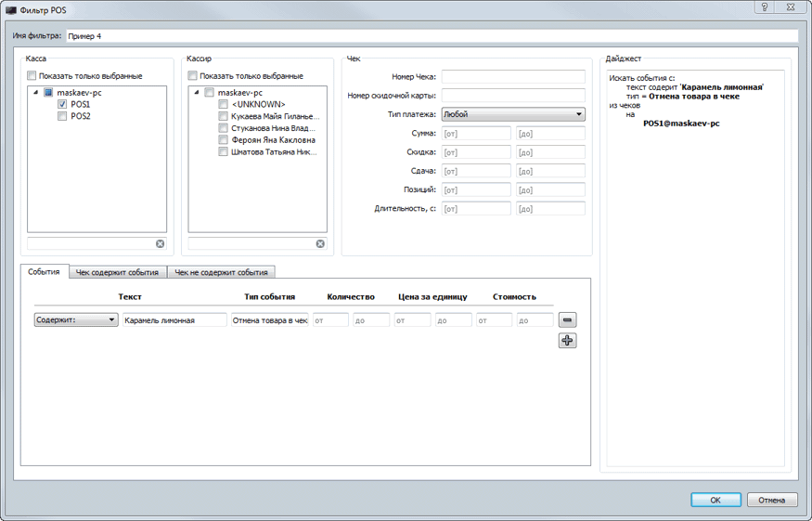Check Показать только выбранные under Касса

tap(32, 76)
